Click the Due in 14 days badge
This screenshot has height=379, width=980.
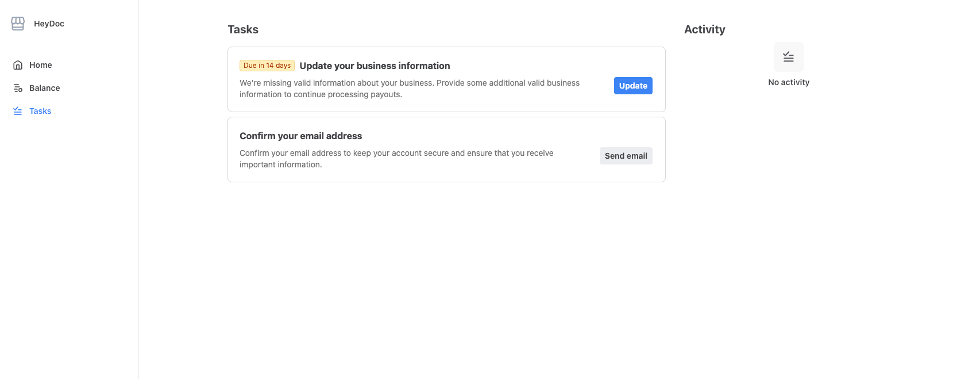point(267,65)
